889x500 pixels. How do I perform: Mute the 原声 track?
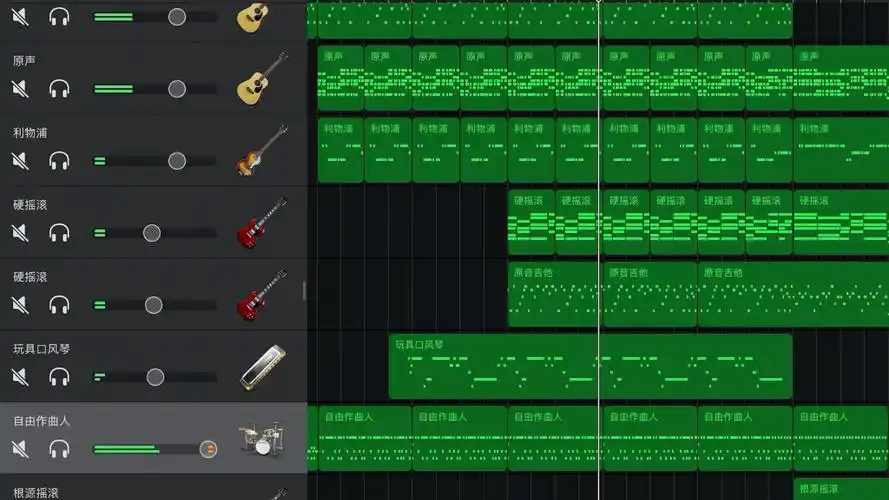point(20,89)
